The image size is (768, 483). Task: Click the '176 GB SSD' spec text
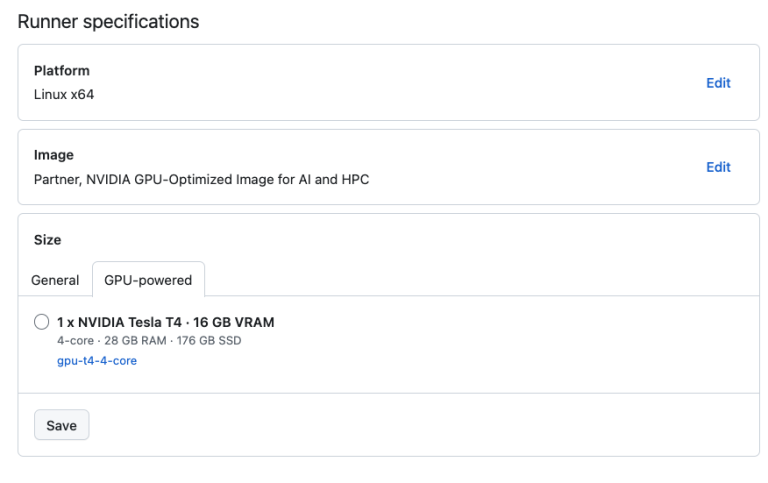tap(209, 341)
